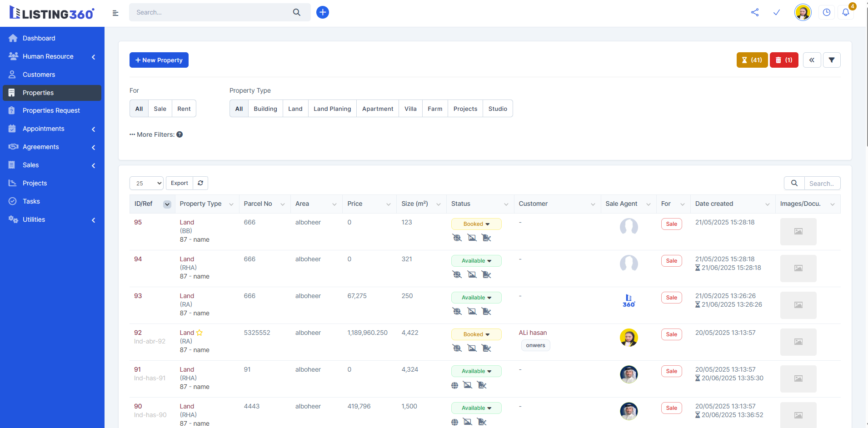Click the Listing360 agent logo in row 93

point(629,301)
